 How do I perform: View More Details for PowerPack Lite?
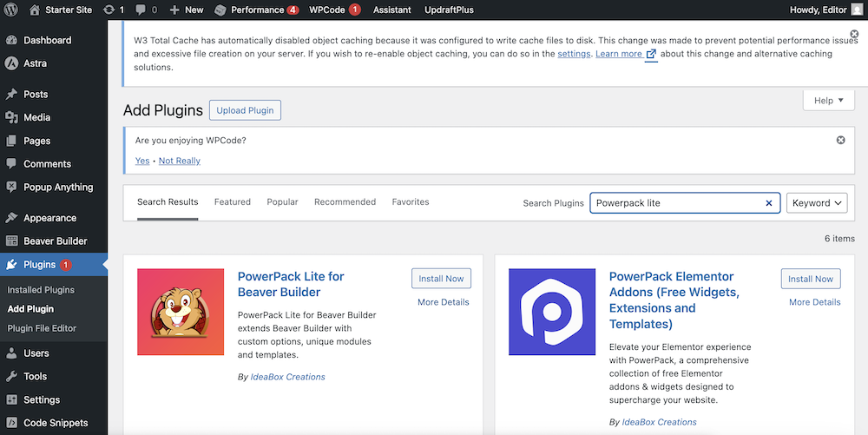(443, 302)
